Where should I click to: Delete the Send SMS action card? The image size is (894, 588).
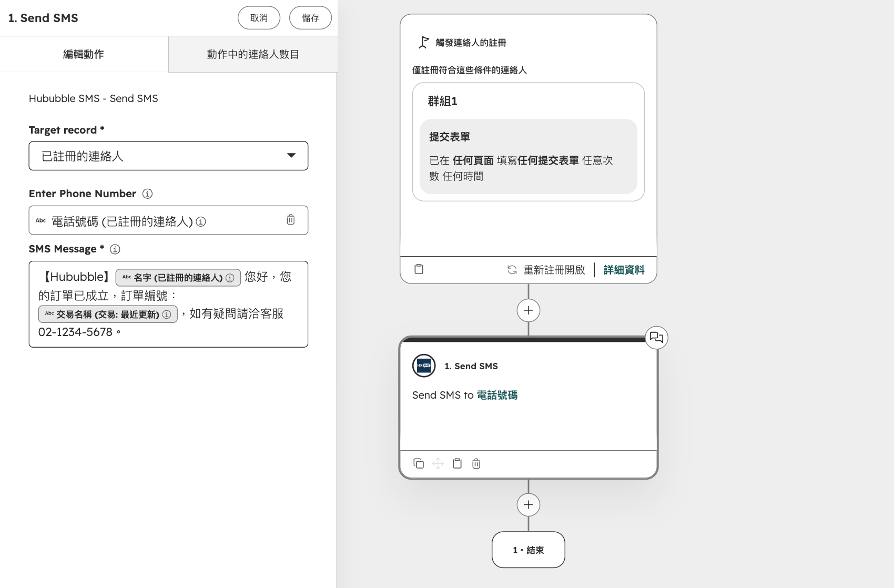[x=476, y=463]
